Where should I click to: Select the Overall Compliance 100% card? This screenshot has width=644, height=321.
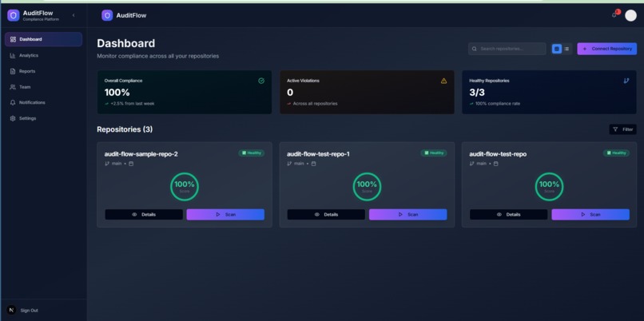pyautogui.click(x=185, y=92)
